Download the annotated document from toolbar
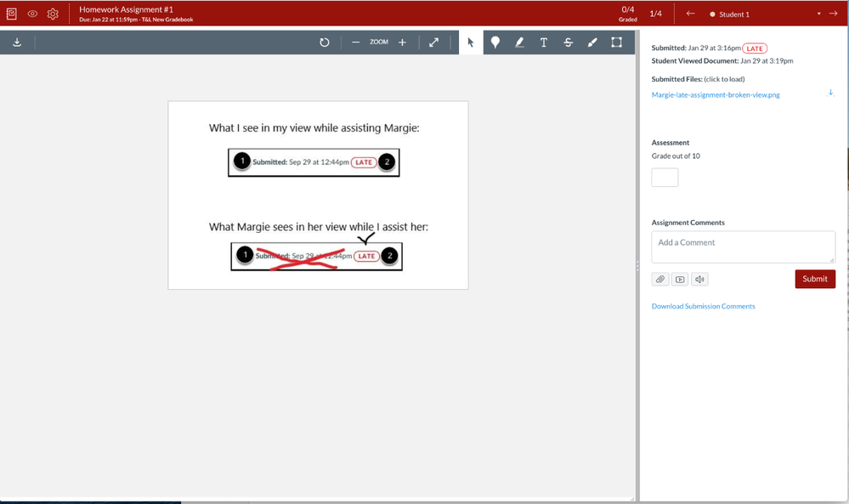 pyautogui.click(x=17, y=42)
